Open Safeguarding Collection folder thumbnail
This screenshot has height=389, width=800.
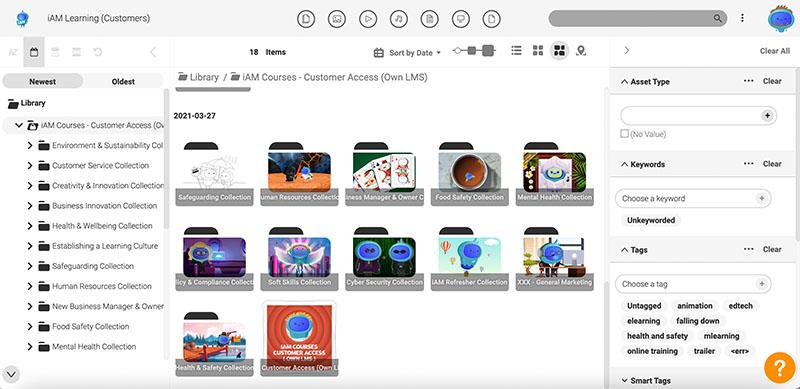(214, 174)
